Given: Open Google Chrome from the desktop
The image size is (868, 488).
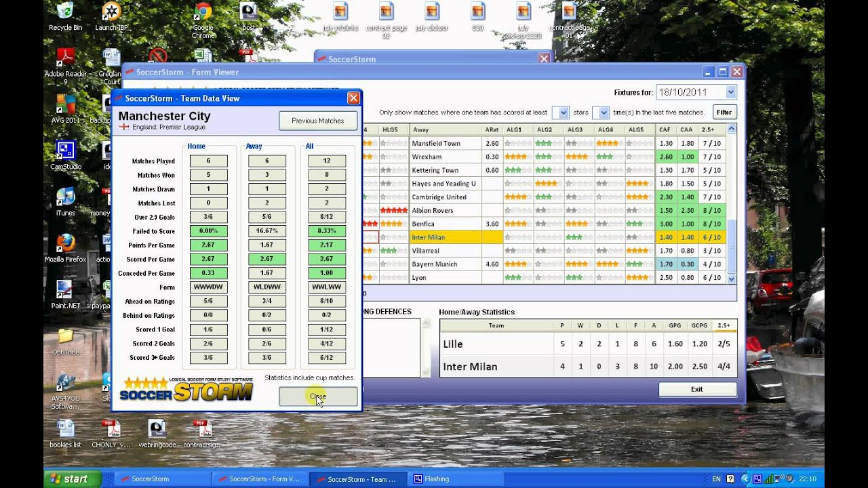Looking at the screenshot, I should [203, 20].
